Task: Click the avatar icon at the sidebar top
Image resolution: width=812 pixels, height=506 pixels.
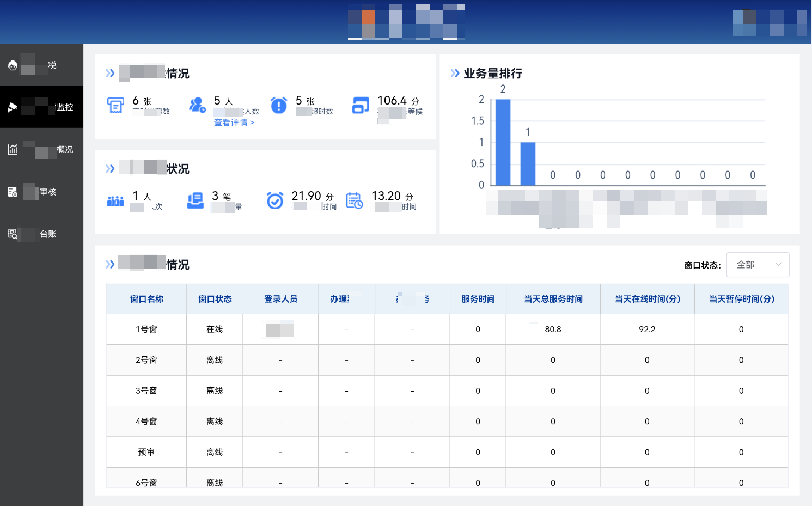Action: [13, 65]
